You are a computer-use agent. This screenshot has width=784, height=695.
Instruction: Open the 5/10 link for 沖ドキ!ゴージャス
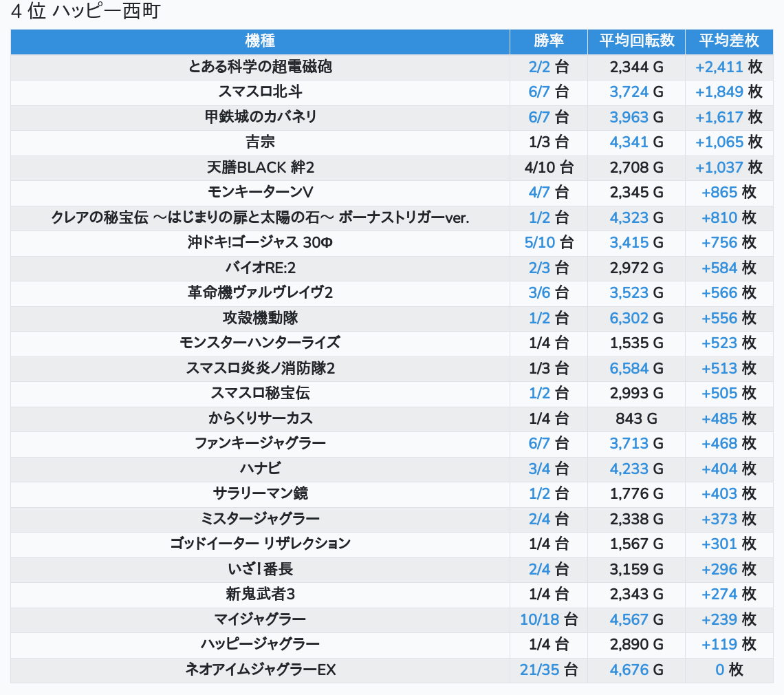point(539,243)
